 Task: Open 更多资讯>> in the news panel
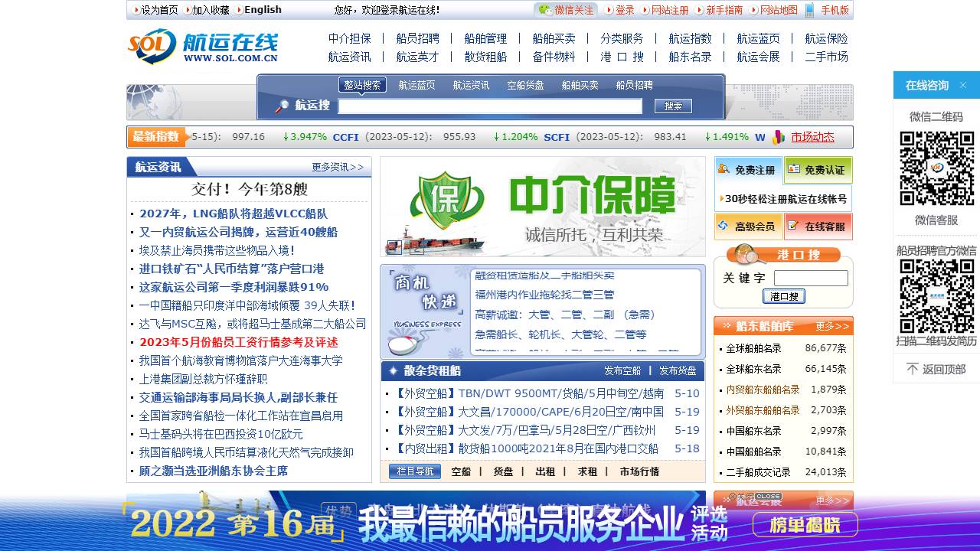click(338, 167)
